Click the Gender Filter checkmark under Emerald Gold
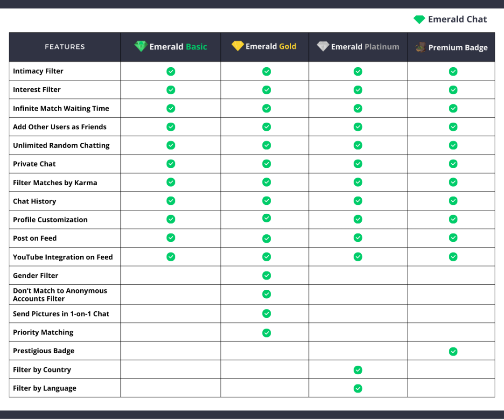 click(x=266, y=275)
